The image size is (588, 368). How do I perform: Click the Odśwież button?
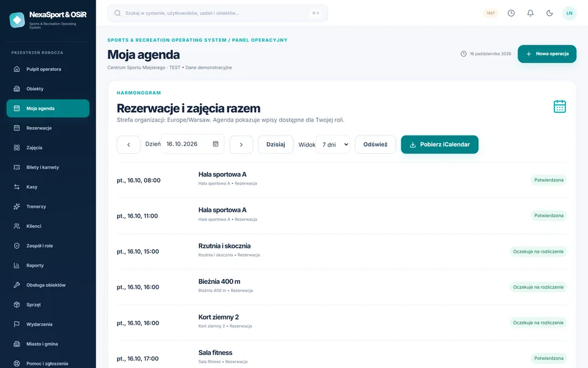(375, 145)
